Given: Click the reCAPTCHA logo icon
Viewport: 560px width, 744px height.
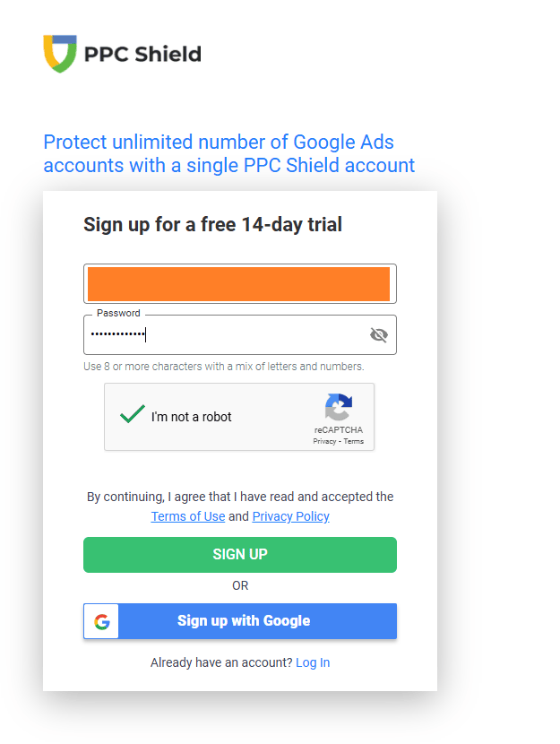Looking at the screenshot, I should pyautogui.click(x=338, y=408).
